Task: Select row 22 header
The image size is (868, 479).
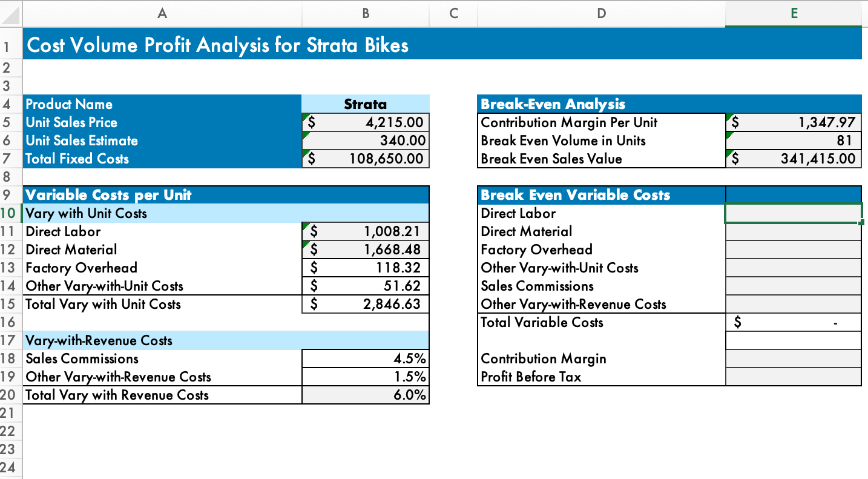Action: coord(11,431)
